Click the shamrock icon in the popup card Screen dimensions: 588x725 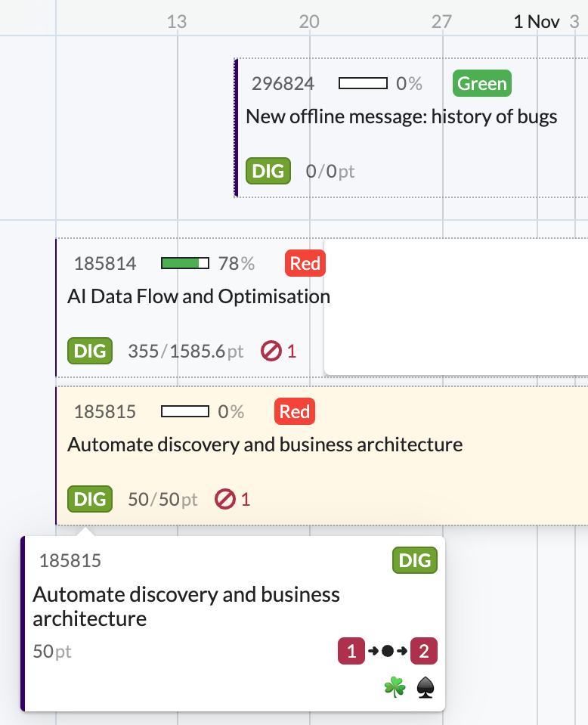(395, 687)
